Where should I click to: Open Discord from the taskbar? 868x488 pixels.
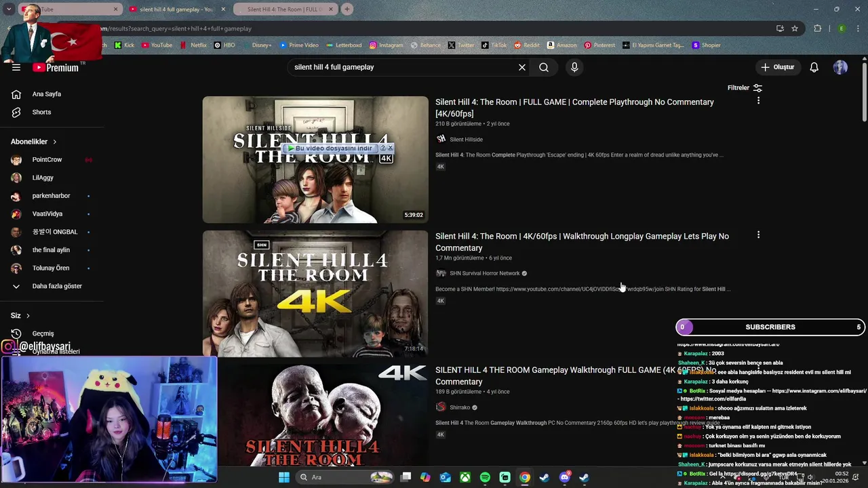(x=564, y=477)
